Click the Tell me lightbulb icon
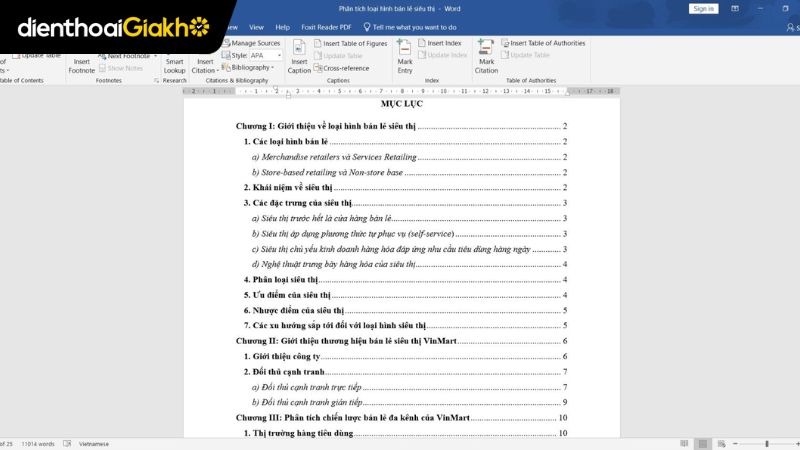 [x=366, y=27]
